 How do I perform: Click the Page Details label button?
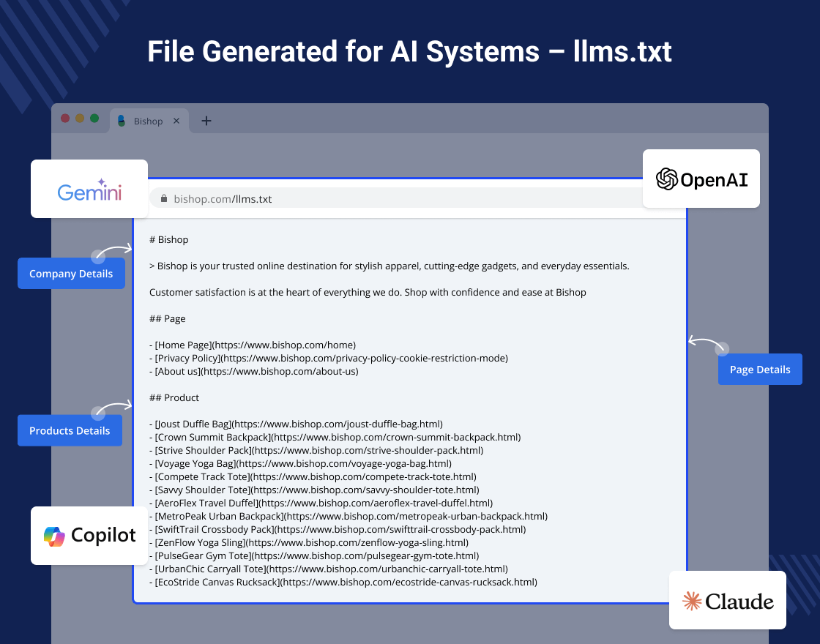760,369
